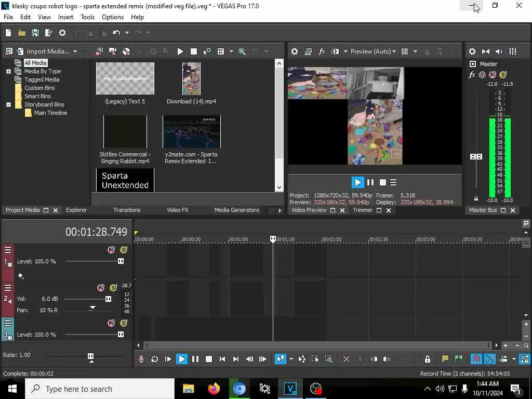Image resolution: width=532 pixels, height=399 pixels.
Task: Switch to the Media Generators tab
Action: [236, 210]
